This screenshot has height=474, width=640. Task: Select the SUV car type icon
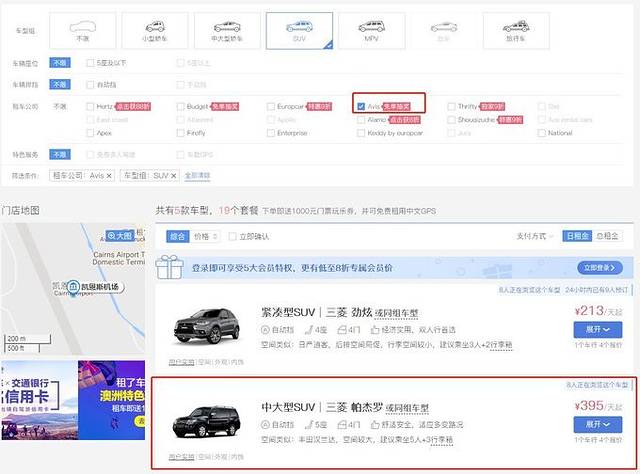[x=299, y=30]
